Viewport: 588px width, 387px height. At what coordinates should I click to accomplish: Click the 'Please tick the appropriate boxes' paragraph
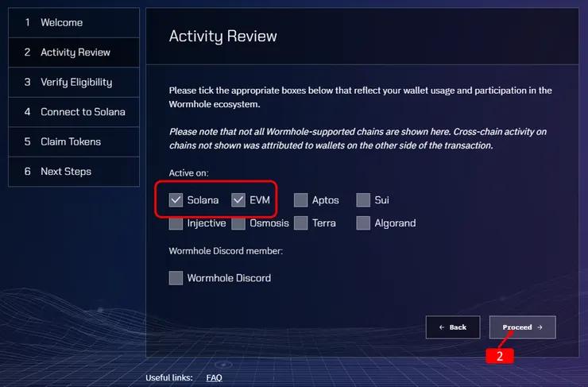361,97
